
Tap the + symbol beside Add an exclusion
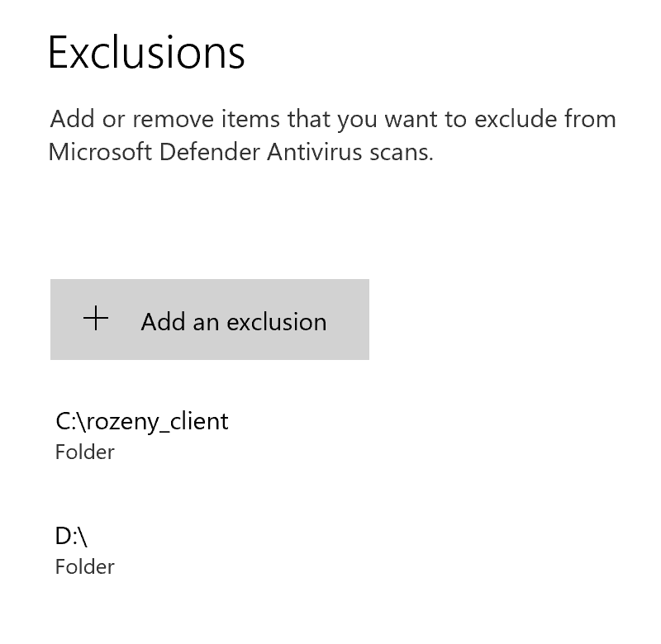97,319
